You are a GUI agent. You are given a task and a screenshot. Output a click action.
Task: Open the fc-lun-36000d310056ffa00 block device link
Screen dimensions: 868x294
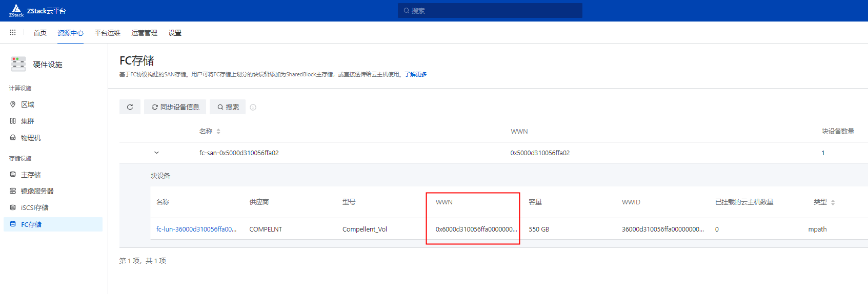196,229
